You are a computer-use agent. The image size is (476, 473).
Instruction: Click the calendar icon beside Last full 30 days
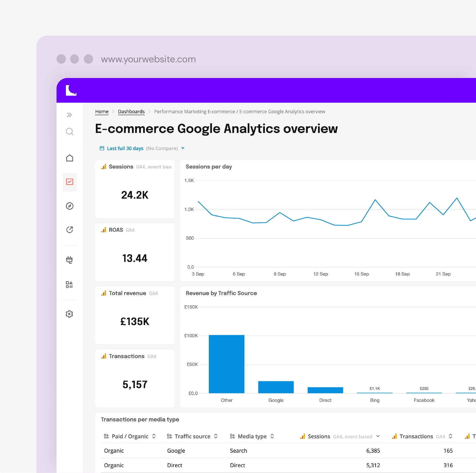click(x=102, y=148)
